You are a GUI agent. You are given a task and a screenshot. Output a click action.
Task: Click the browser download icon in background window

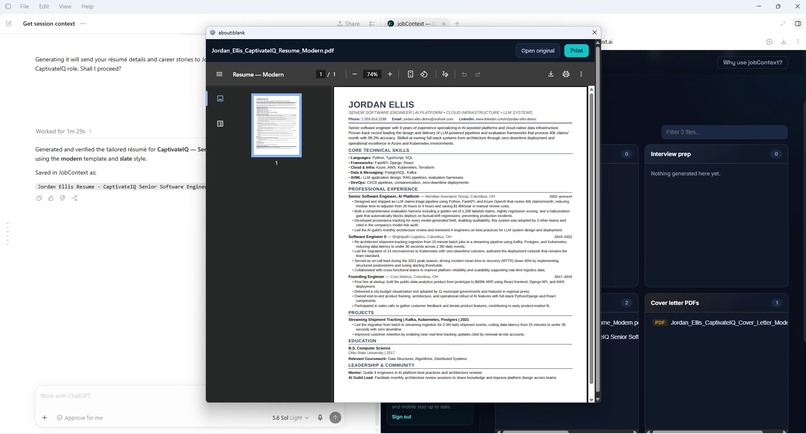[783, 42]
